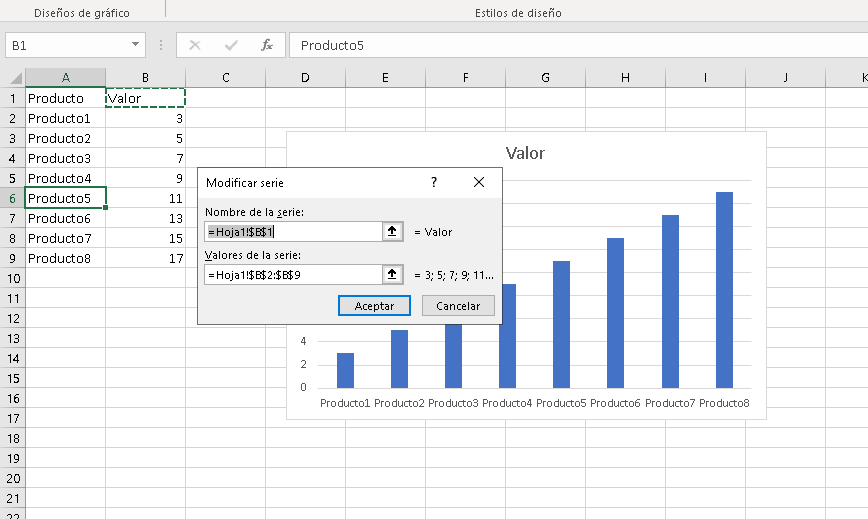Click the Estilos de diseño group label
The width and height of the screenshot is (868, 519).
[x=518, y=13]
